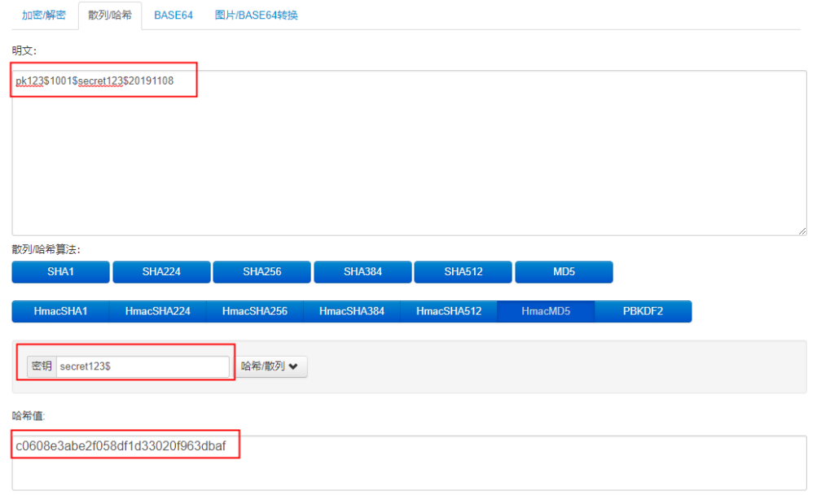
Task: Run the SHA512 hash button
Action: point(463,272)
